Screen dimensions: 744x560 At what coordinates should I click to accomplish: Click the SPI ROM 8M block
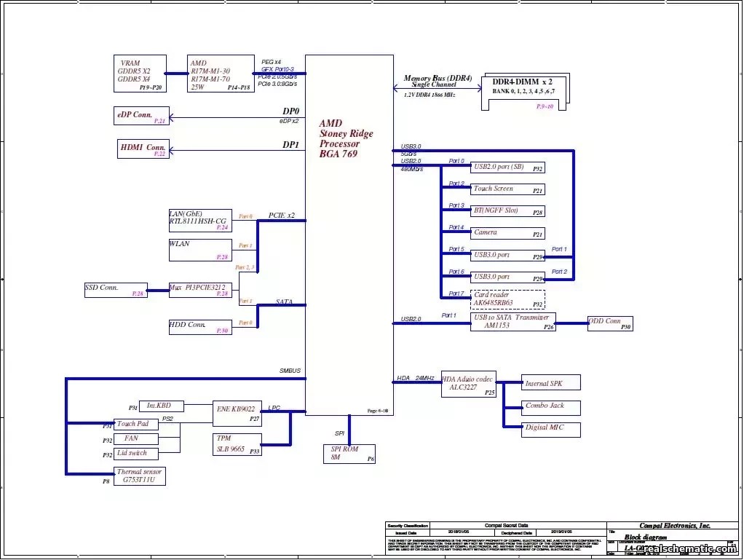[349, 454]
